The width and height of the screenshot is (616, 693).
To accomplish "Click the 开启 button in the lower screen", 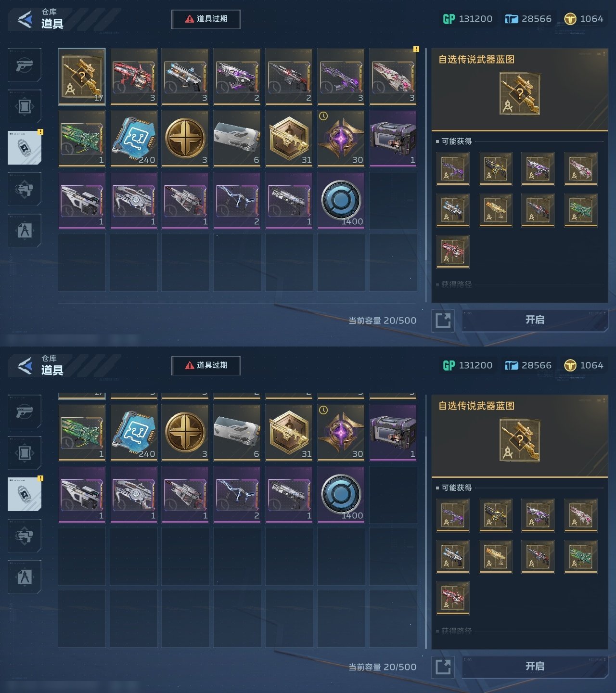I will pos(535,667).
